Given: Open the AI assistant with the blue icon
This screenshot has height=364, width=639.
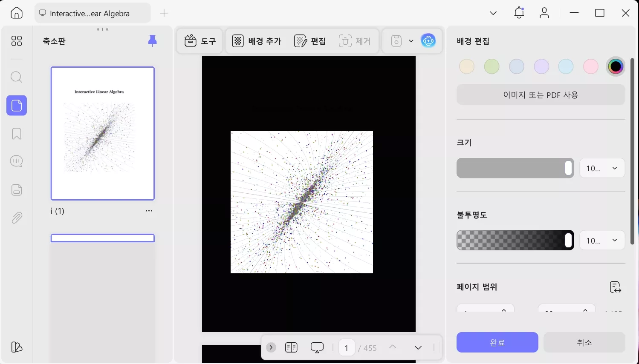Looking at the screenshot, I should point(428,40).
